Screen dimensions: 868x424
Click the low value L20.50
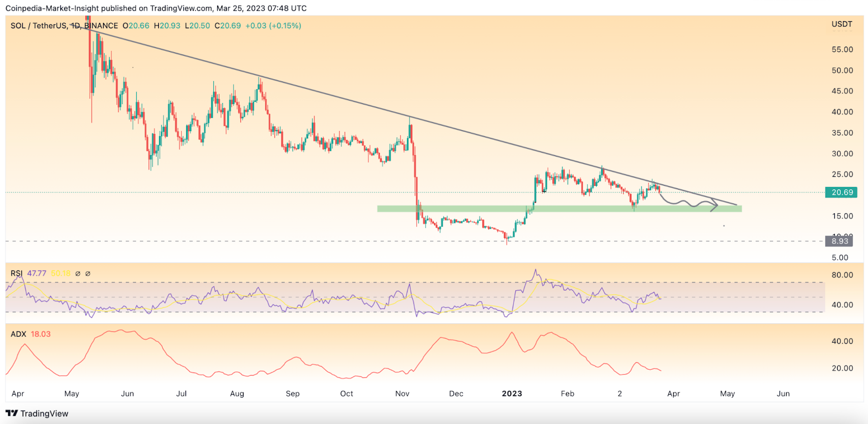[197, 25]
